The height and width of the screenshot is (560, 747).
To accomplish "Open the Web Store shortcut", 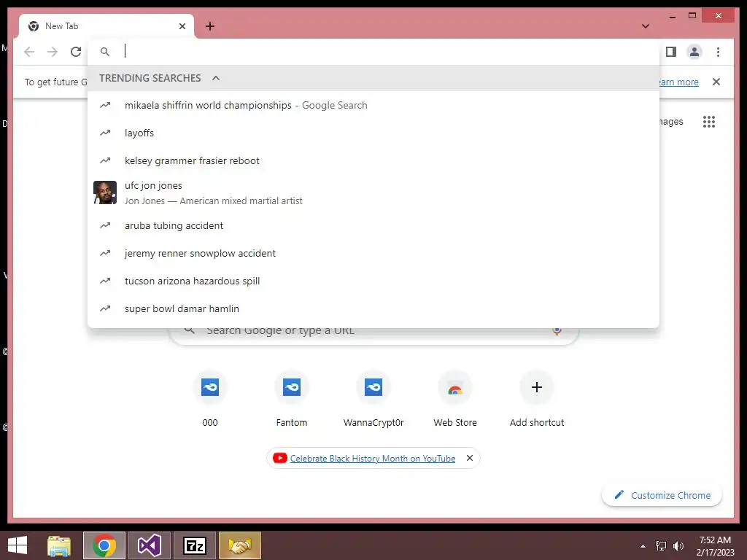I will tap(455, 399).
